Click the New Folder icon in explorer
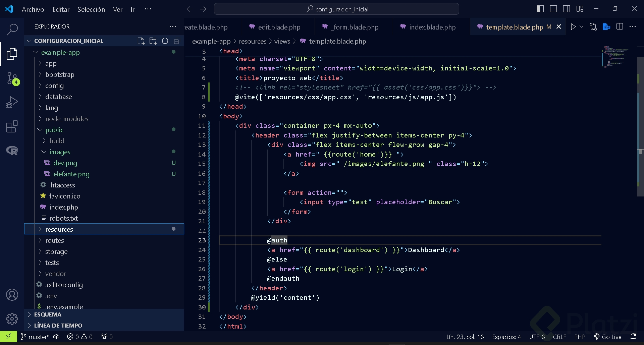The height and width of the screenshot is (345, 644). (x=153, y=41)
